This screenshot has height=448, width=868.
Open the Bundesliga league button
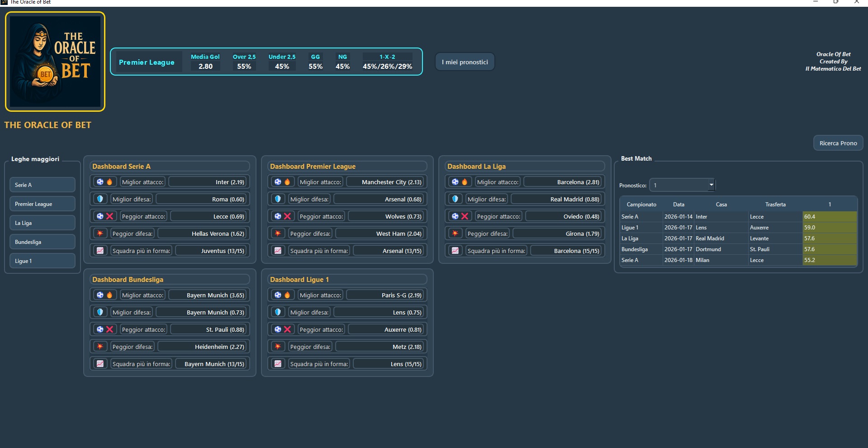(x=42, y=242)
